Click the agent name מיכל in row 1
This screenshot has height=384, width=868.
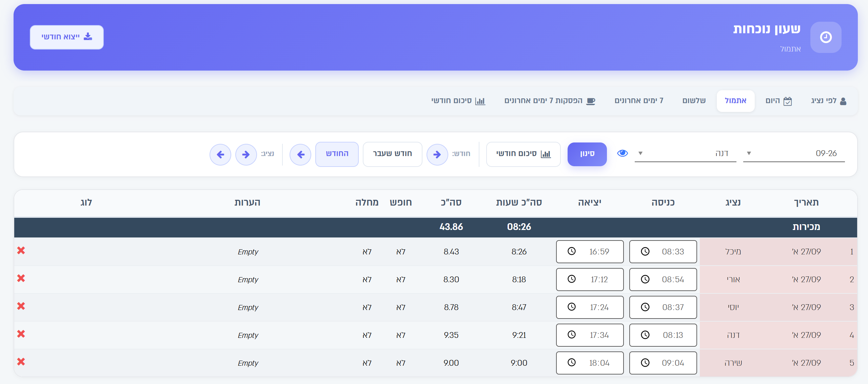coord(733,252)
